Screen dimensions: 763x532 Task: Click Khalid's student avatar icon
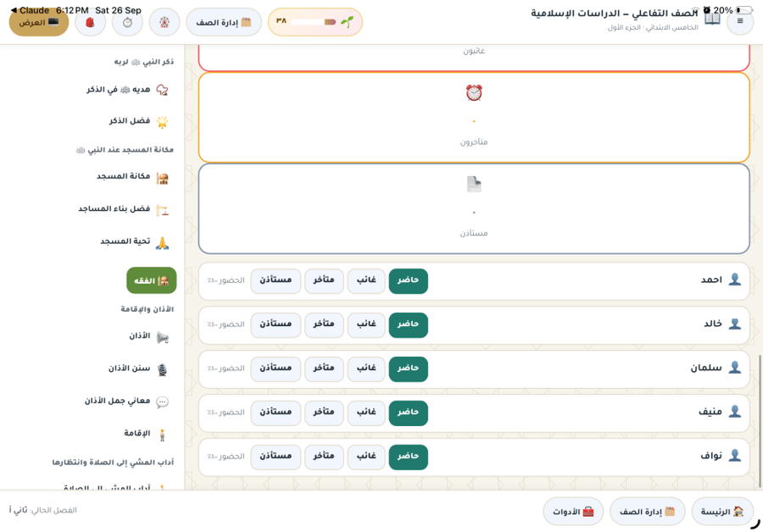735,324
